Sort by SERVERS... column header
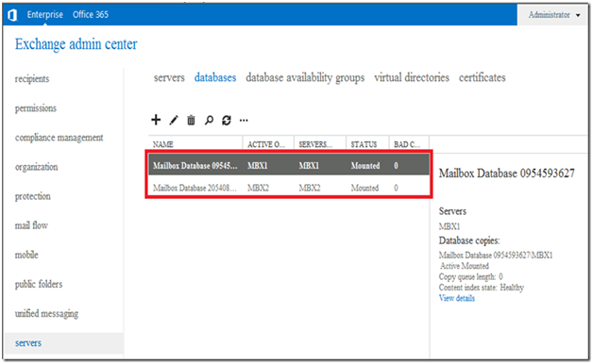The width and height of the screenshot is (593, 364). (x=315, y=144)
